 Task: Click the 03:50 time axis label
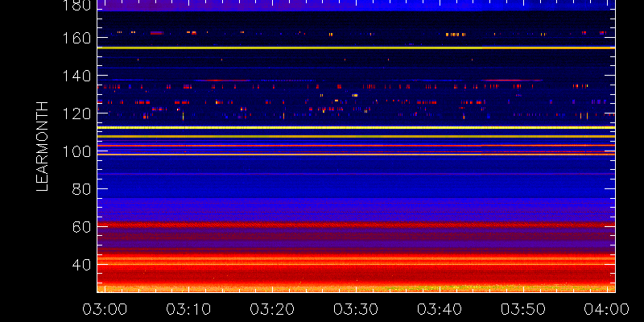coord(524,309)
